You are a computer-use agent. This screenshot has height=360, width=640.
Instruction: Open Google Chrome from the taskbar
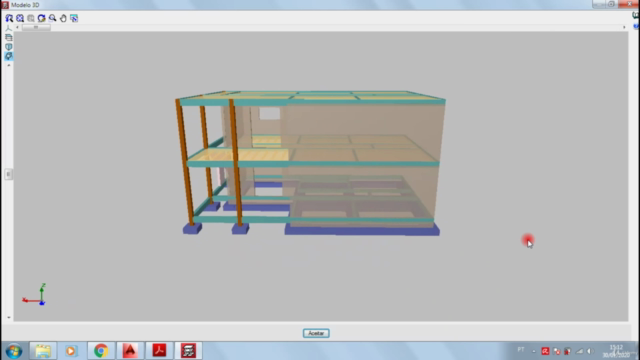101,351
